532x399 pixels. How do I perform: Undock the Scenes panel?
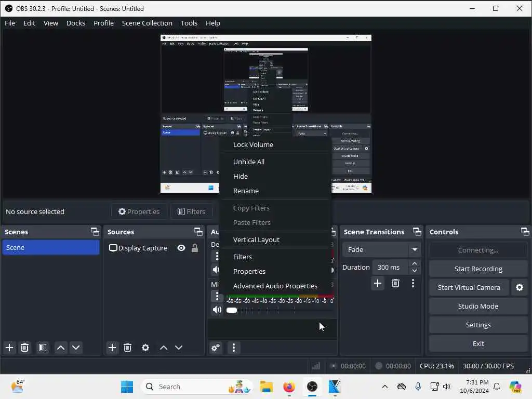point(95,232)
